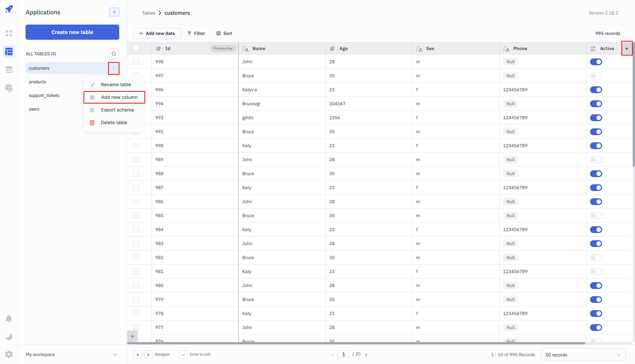Collapse the Applications sidebar with double-chevron icon
The width and height of the screenshot is (635, 364).
pos(114,12)
